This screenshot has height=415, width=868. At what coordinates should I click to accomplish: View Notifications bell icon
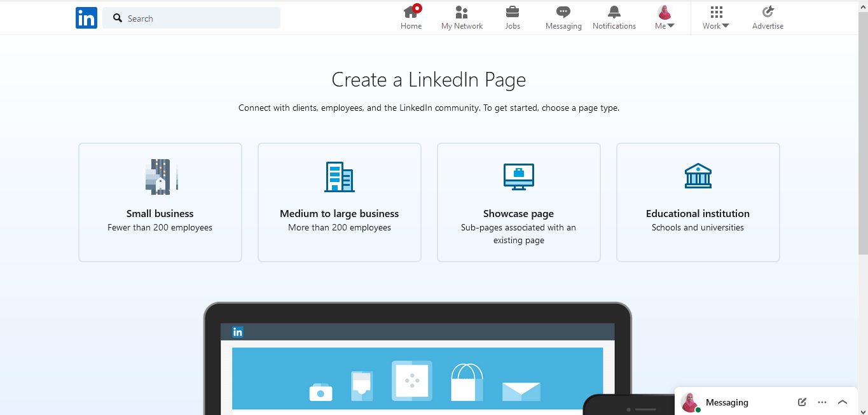point(614,12)
